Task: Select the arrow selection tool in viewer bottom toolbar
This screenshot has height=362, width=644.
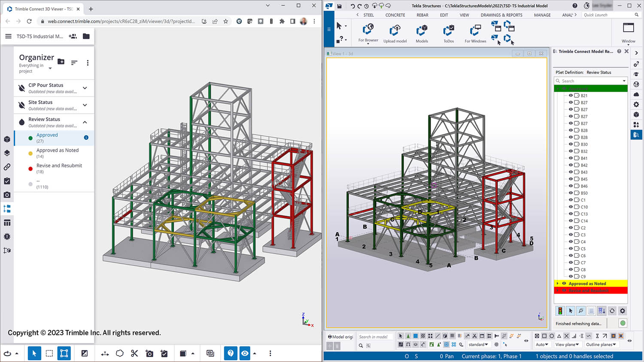Action: [34, 353]
